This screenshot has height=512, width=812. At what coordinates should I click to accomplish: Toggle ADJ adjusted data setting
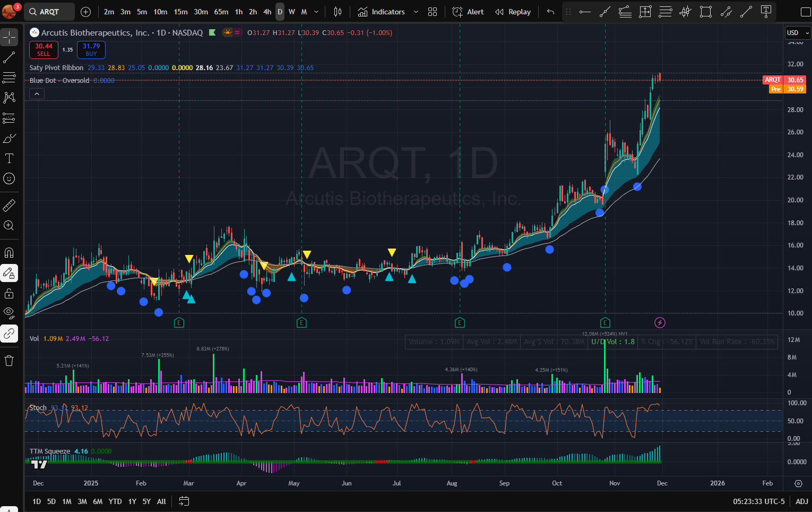pyautogui.click(x=802, y=501)
